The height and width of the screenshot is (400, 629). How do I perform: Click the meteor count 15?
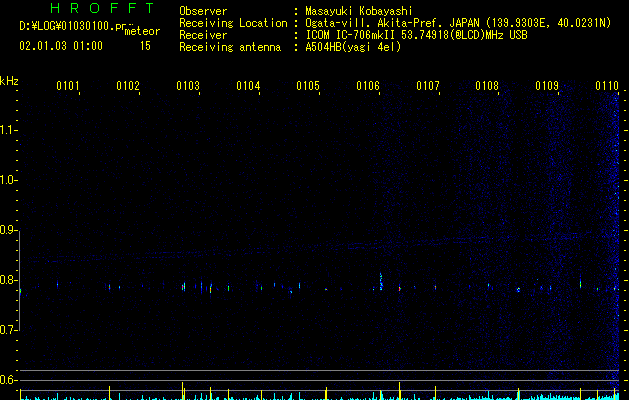(x=145, y=46)
